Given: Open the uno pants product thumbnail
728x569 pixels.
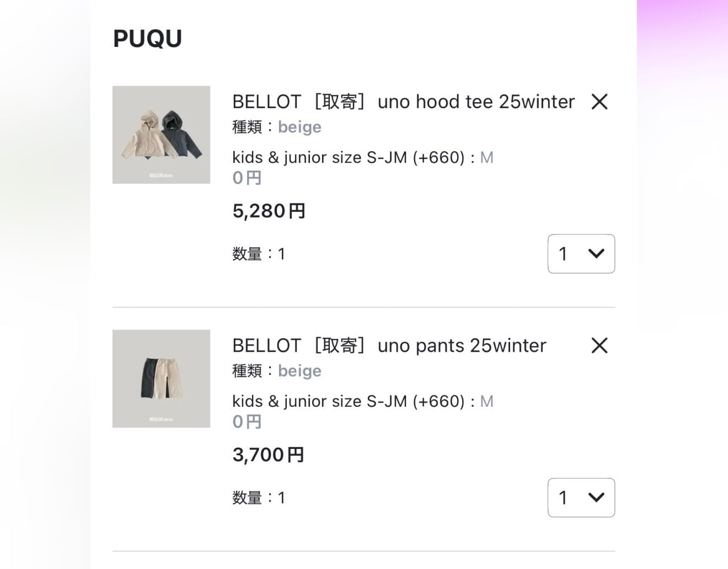Looking at the screenshot, I should click(161, 379).
